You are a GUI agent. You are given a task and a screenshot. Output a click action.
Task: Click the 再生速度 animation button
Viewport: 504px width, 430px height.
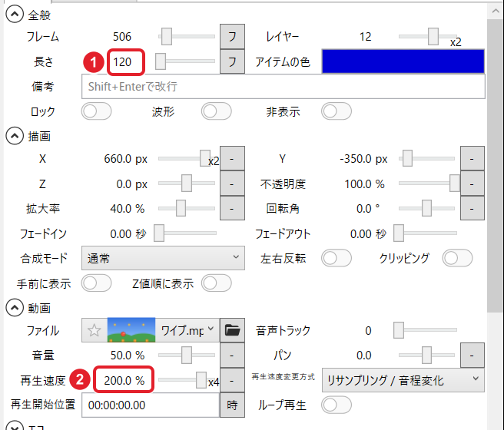[x=232, y=380]
